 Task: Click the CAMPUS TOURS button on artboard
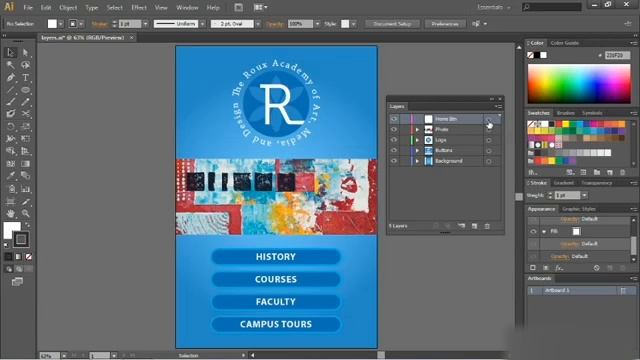(276, 324)
